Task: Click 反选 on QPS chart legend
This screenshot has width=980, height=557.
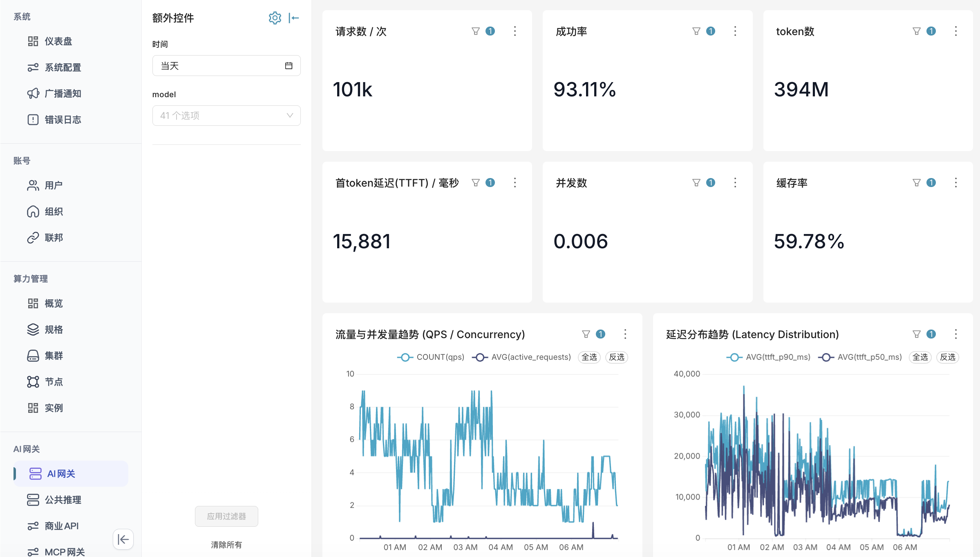Action: (x=617, y=357)
